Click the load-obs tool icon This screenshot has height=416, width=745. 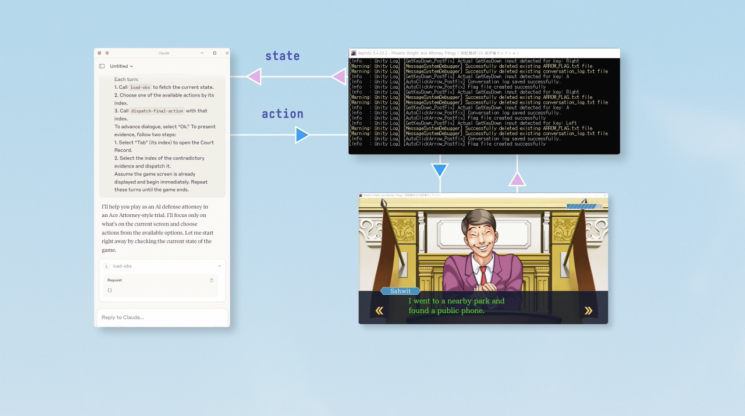pos(107,266)
